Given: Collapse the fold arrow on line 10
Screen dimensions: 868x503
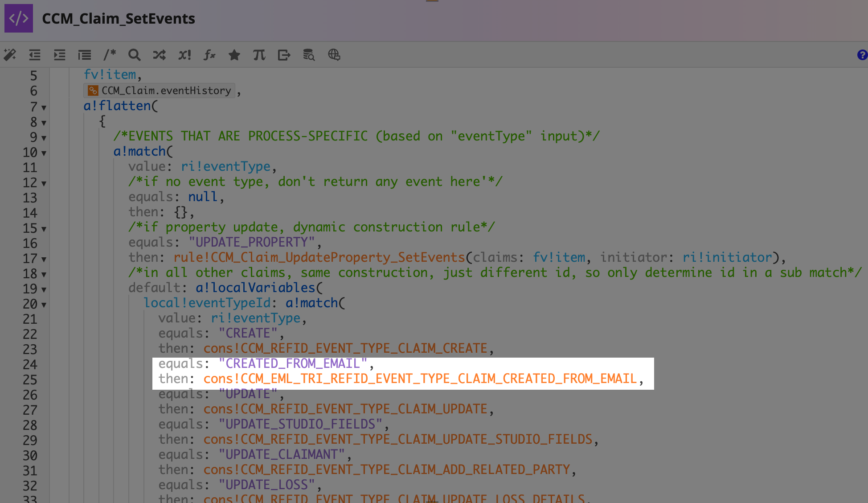Looking at the screenshot, I should [x=44, y=153].
